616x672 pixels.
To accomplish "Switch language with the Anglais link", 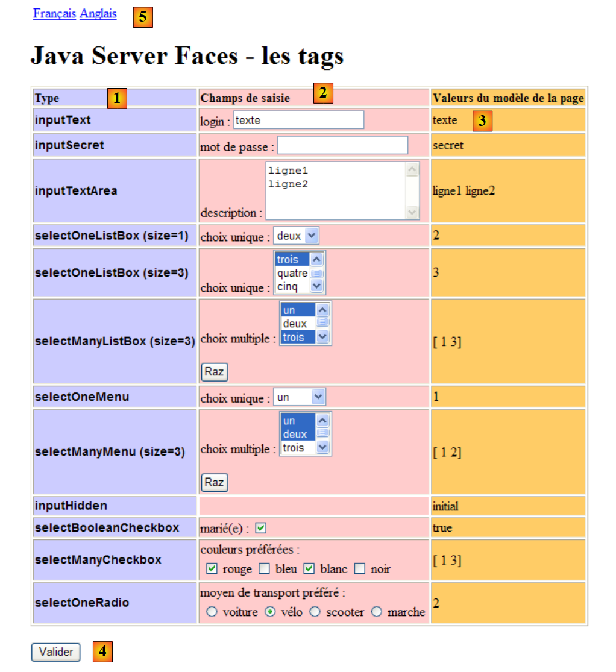I will pyautogui.click(x=98, y=14).
